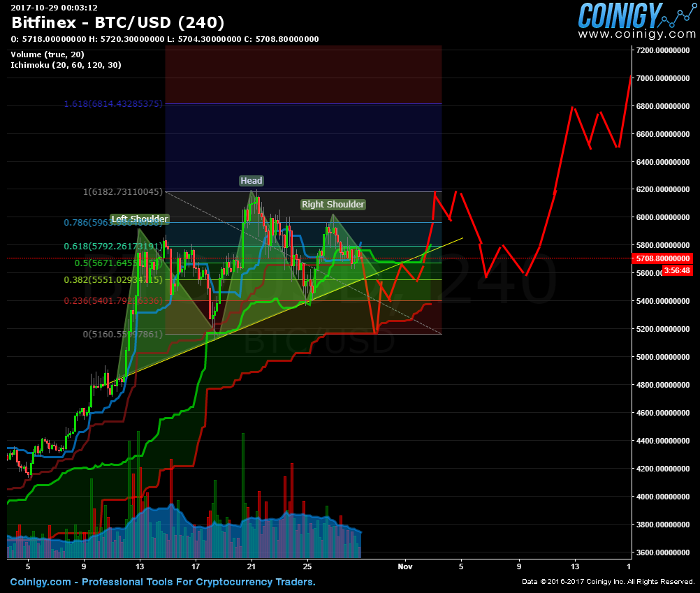Screen dimensions: 700x593
Task: Click the Data ©2016-2017 Coinigy copyright text
Action: coord(608,582)
